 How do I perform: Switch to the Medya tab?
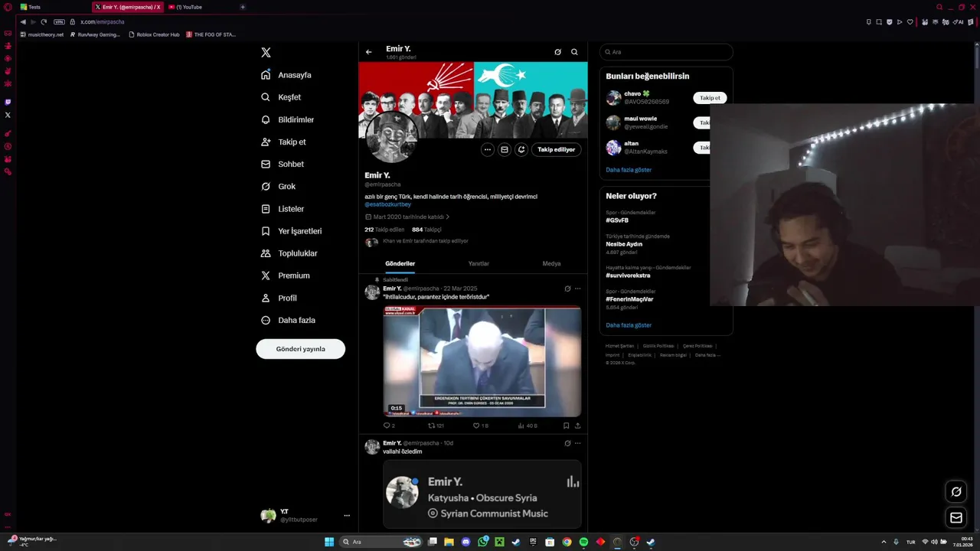pyautogui.click(x=551, y=263)
